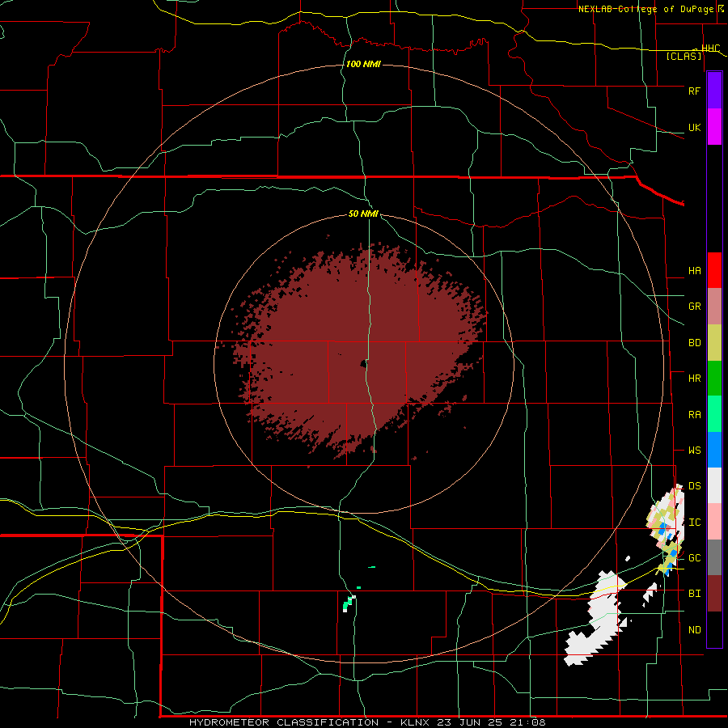Click the small black radar site hole
The height and width of the screenshot is (728, 728).
[363, 364]
